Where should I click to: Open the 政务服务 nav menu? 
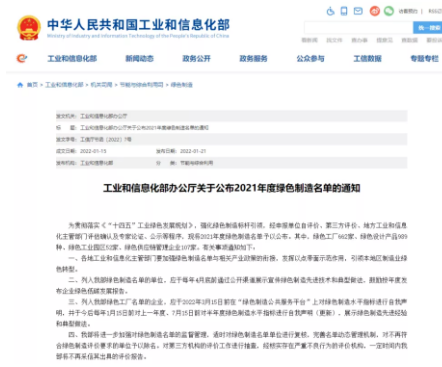pos(253,59)
